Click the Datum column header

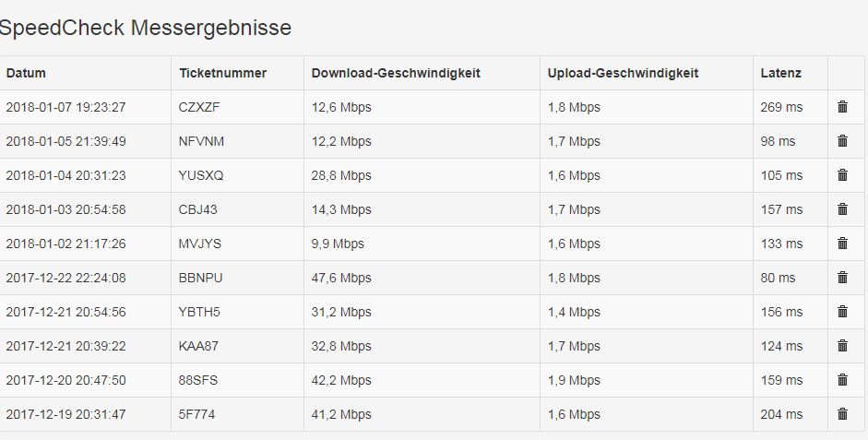point(26,73)
